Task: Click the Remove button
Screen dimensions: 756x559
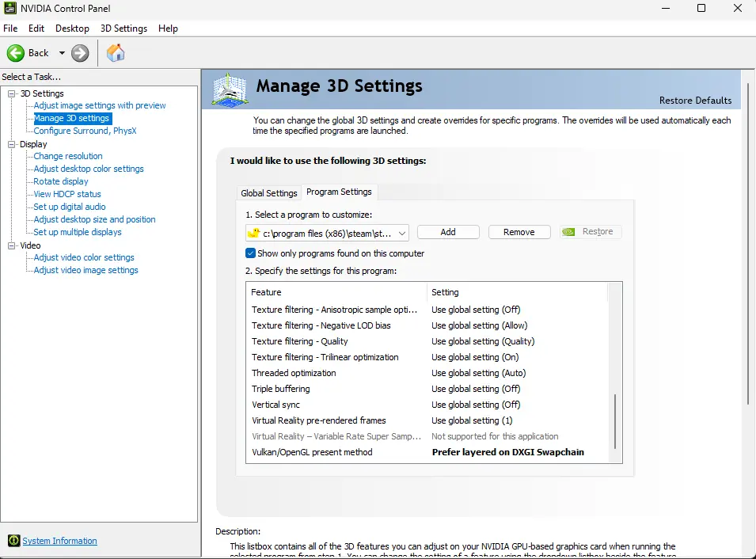Action: tap(519, 232)
